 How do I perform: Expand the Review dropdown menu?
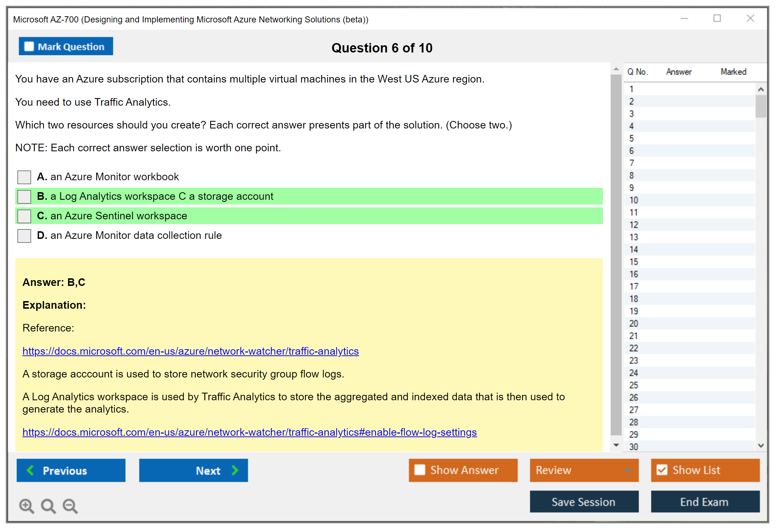(x=628, y=470)
